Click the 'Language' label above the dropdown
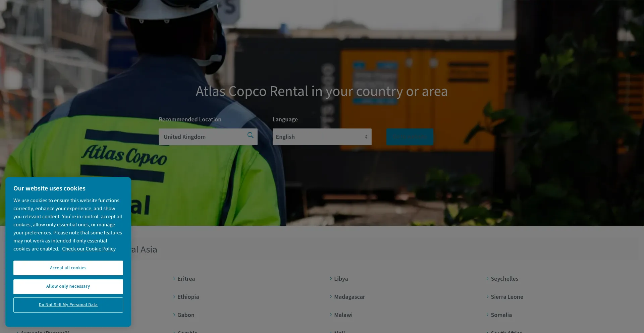 (x=285, y=119)
